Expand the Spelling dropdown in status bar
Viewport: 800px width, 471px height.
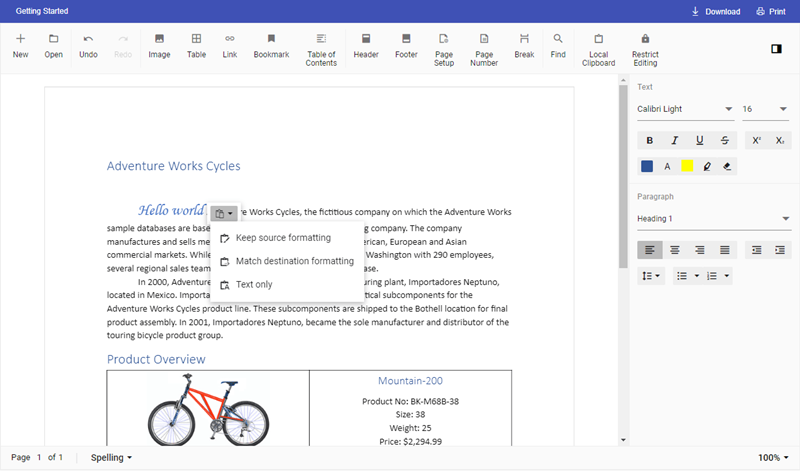[x=111, y=458]
